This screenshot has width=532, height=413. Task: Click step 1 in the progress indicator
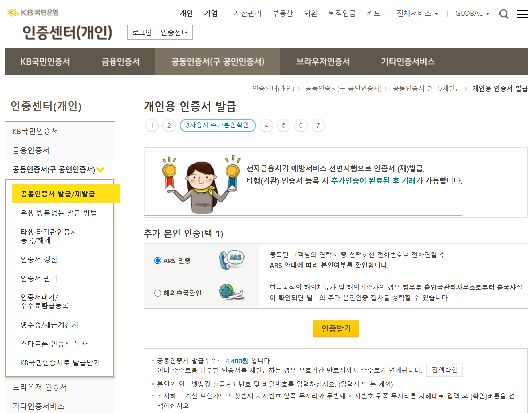click(x=152, y=125)
